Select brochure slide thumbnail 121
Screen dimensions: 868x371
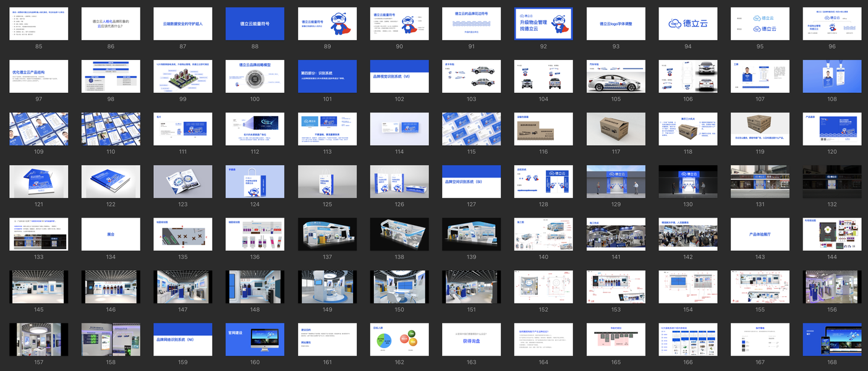39,182
